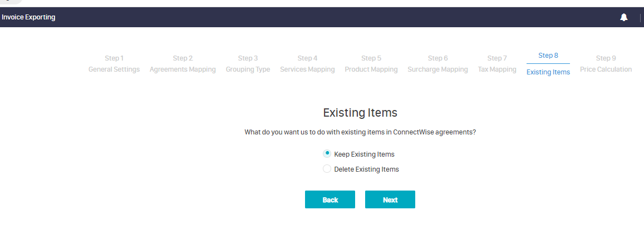Click the "Keep Existing Items" label text
Image resolution: width=644 pixels, height=225 pixels.
click(364, 154)
